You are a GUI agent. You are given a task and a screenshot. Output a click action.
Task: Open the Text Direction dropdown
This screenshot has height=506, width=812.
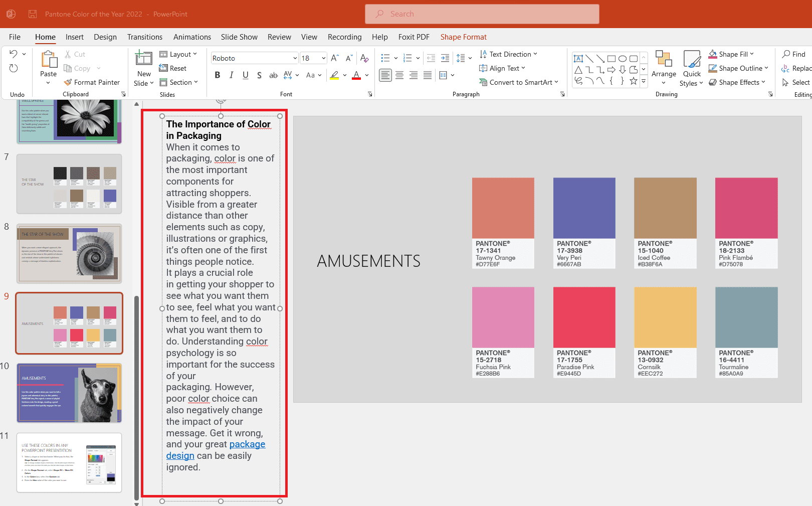coord(508,54)
